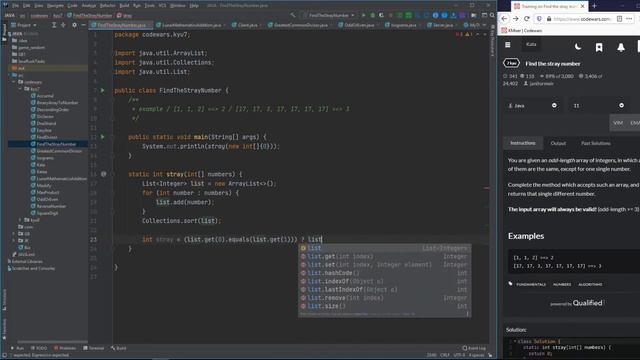Click the Project tool window settings gear

pyautogui.click(x=74, y=25)
